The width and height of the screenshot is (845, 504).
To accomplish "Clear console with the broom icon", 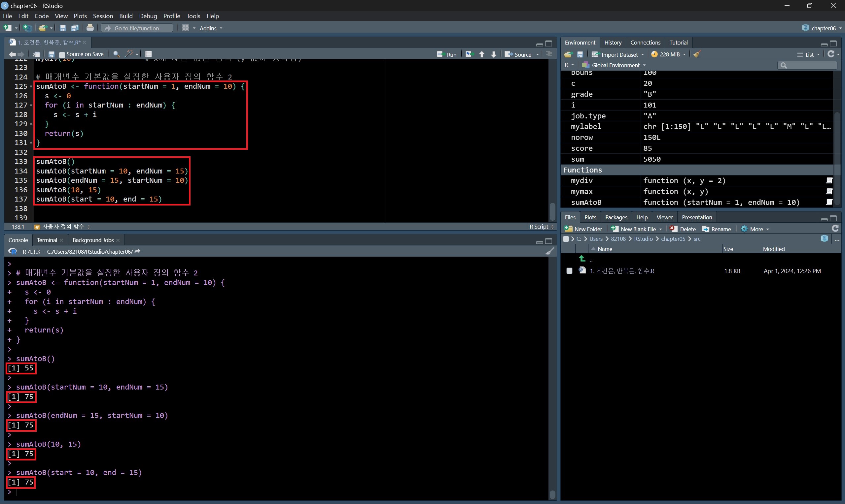I will click(549, 251).
